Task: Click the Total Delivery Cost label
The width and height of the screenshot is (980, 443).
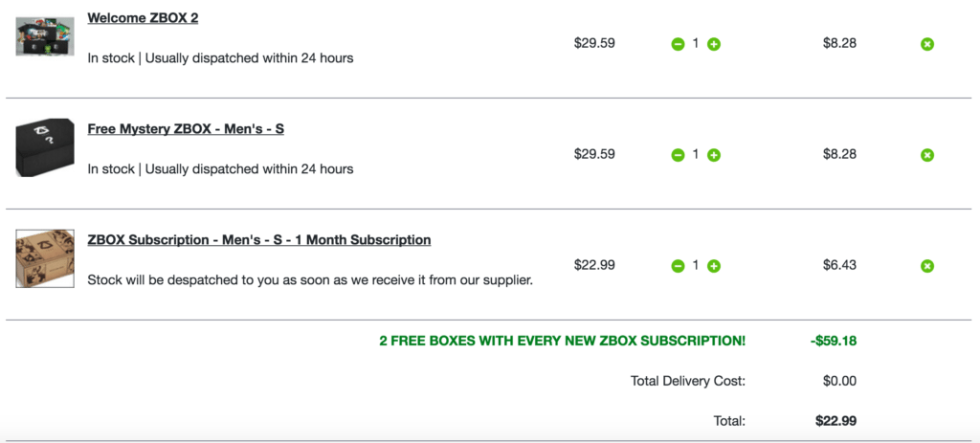Action: [x=688, y=381]
